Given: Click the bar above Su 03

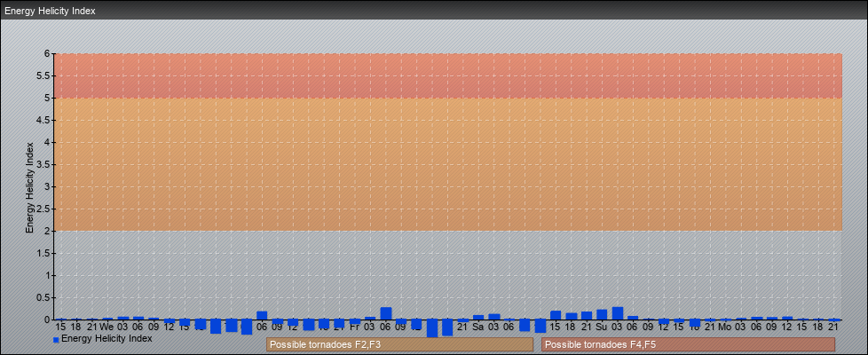Looking at the screenshot, I should (617, 313).
